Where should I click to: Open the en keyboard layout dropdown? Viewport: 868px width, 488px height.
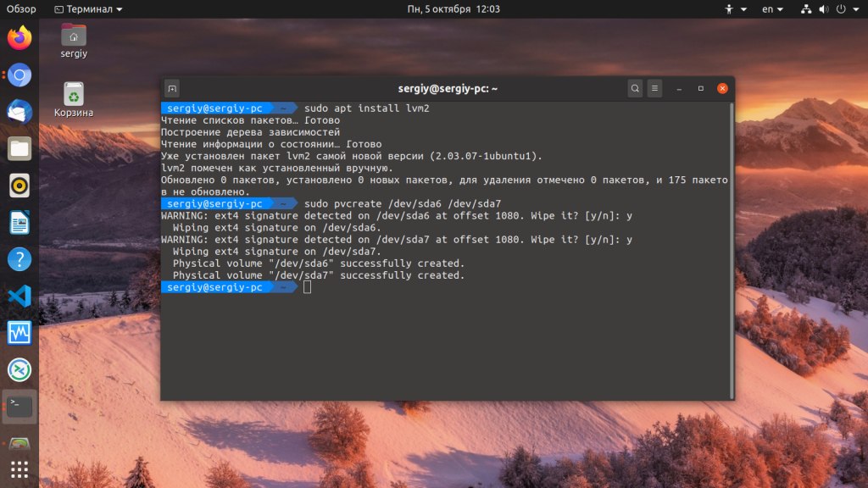click(x=772, y=9)
